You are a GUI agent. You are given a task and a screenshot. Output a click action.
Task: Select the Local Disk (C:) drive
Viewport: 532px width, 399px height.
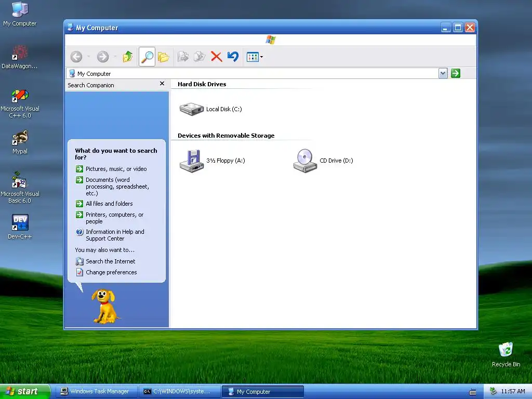point(210,109)
